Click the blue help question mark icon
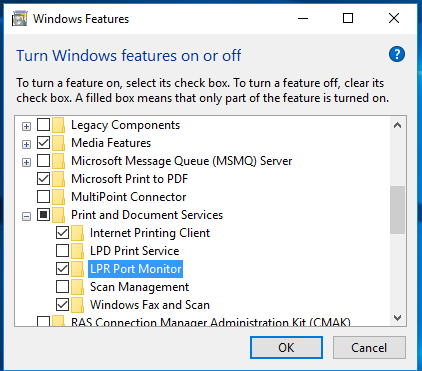 (x=397, y=54)
